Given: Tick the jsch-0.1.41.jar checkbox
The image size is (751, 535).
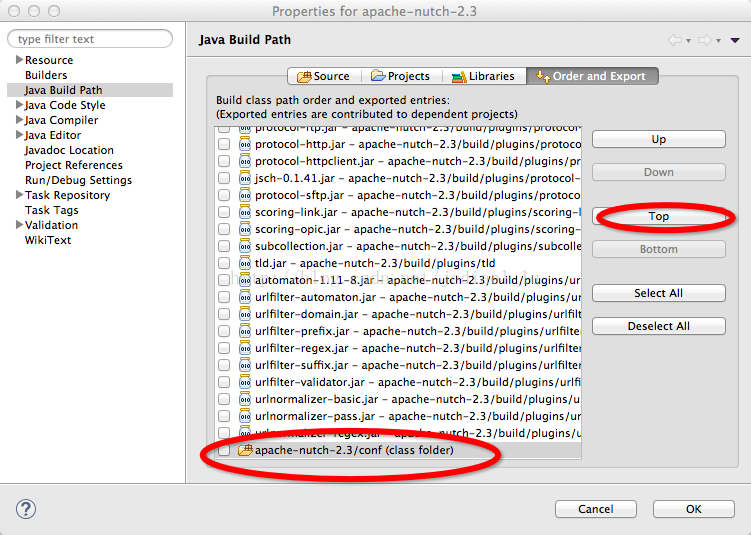Looking at the screenshot, I should coord(224,178).
